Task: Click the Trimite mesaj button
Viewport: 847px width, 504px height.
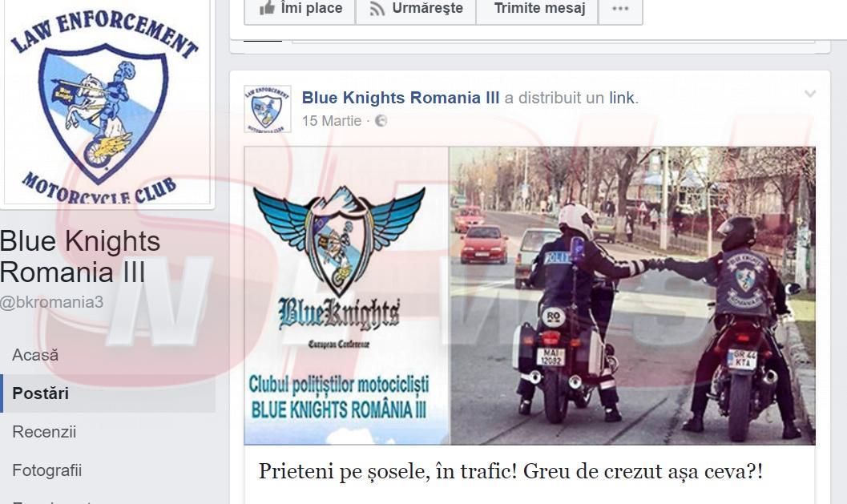Action: pyautogui.click(x=538, y=9)
